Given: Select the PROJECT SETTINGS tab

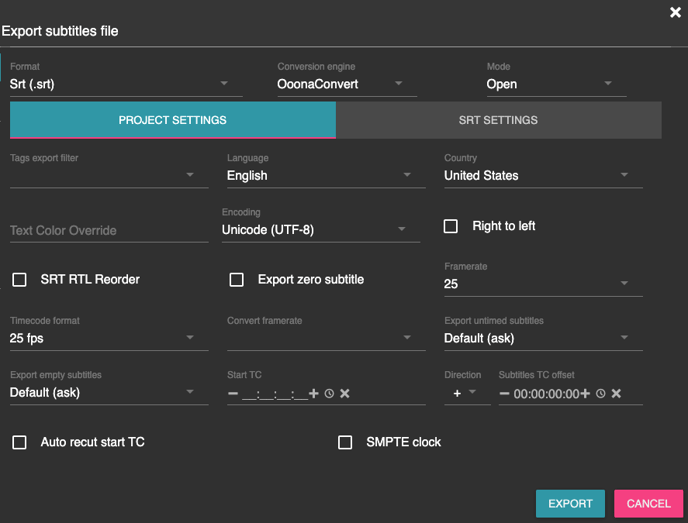Looking at the screenshot, I should pos(172,120).
